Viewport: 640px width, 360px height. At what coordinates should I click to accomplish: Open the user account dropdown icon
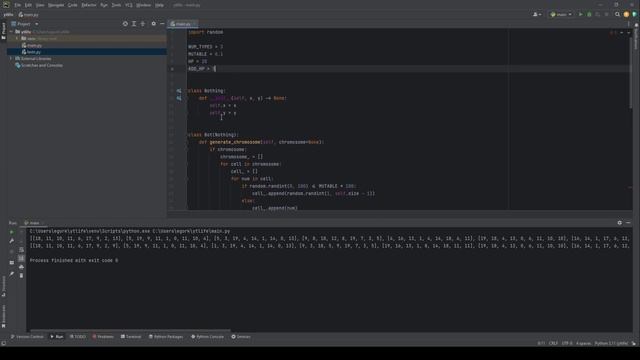(537, 14)
